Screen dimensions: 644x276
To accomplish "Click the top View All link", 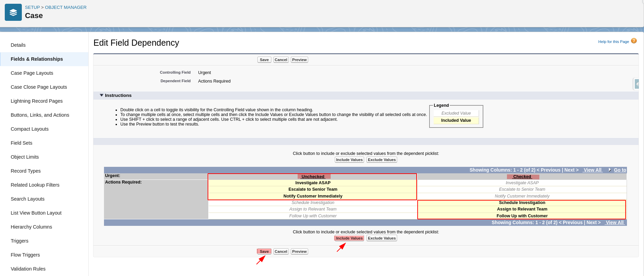I will (x=593, y=170).
